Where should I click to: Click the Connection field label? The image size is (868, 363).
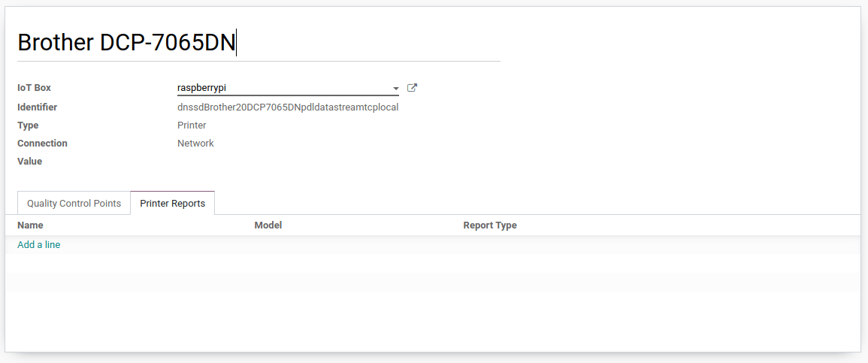click(x=42, y=144)
